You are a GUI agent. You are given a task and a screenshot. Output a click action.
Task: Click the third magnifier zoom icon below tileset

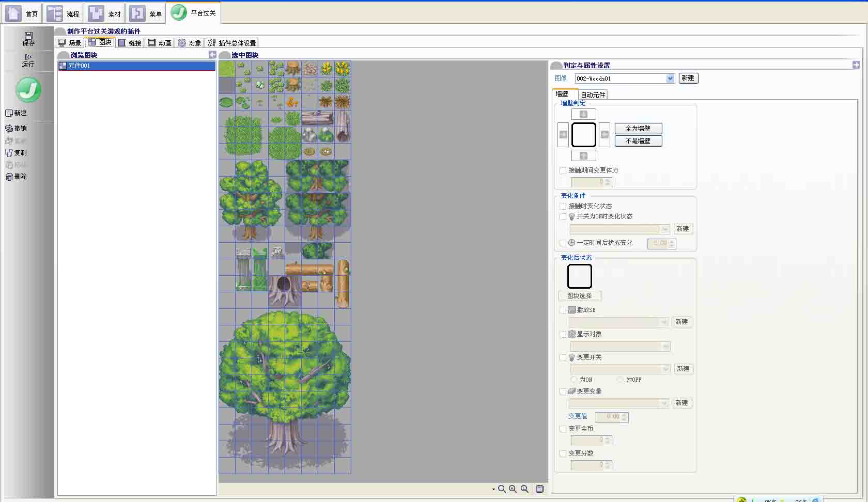[x=524, y=489]
